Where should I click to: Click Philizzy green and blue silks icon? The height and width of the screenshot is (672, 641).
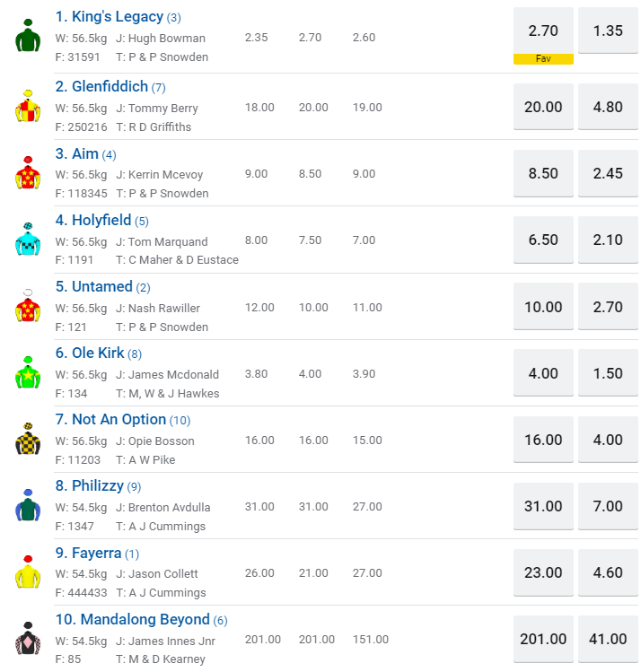tap(28, 505)
